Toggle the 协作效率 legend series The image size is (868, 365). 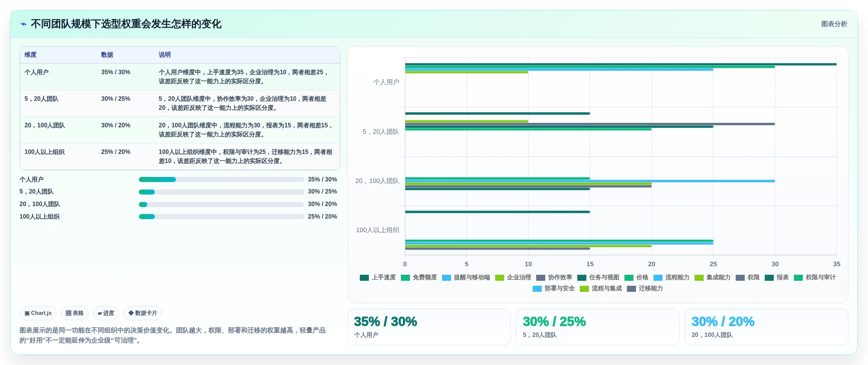point(554,277)
